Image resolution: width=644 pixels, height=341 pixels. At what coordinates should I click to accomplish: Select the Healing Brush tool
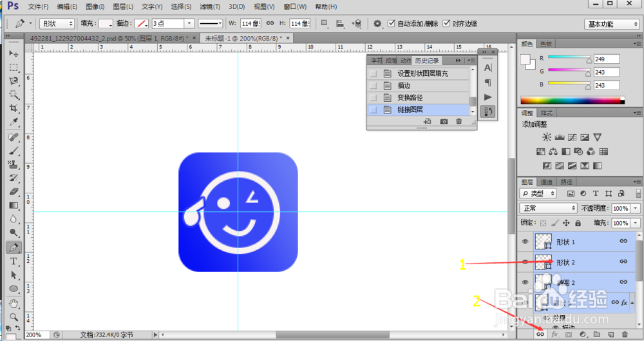[14, 137]
